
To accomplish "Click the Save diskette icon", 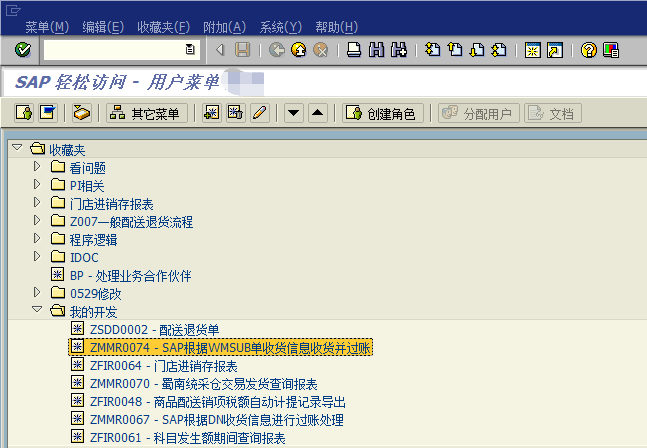I will 243,50.
